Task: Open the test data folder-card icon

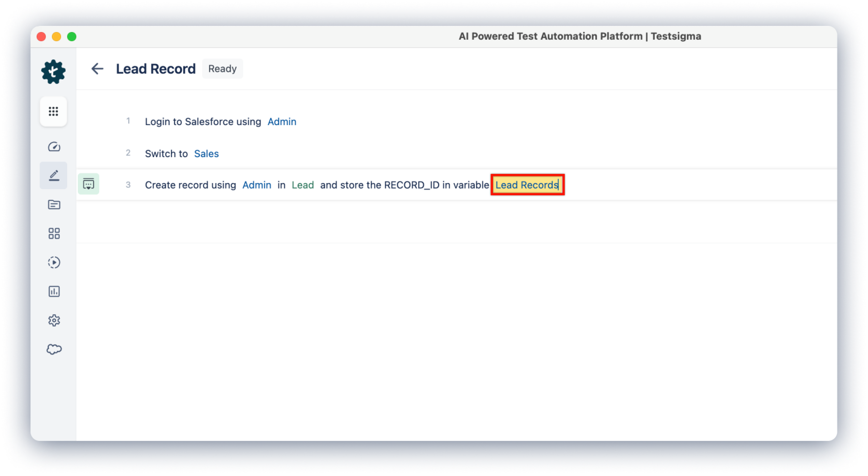Action: pyautogui.click(x=54, y=204)
